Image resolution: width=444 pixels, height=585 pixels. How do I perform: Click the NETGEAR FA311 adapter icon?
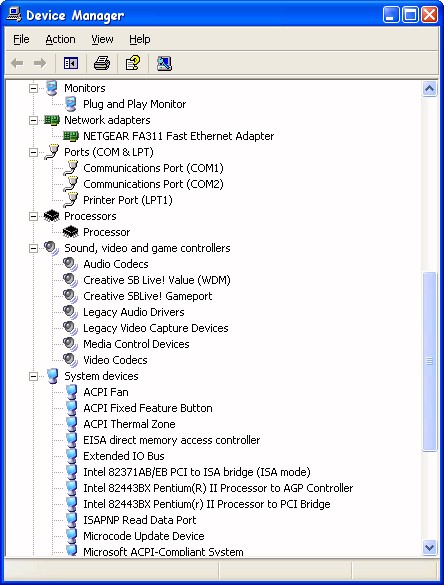pos(71,136)
